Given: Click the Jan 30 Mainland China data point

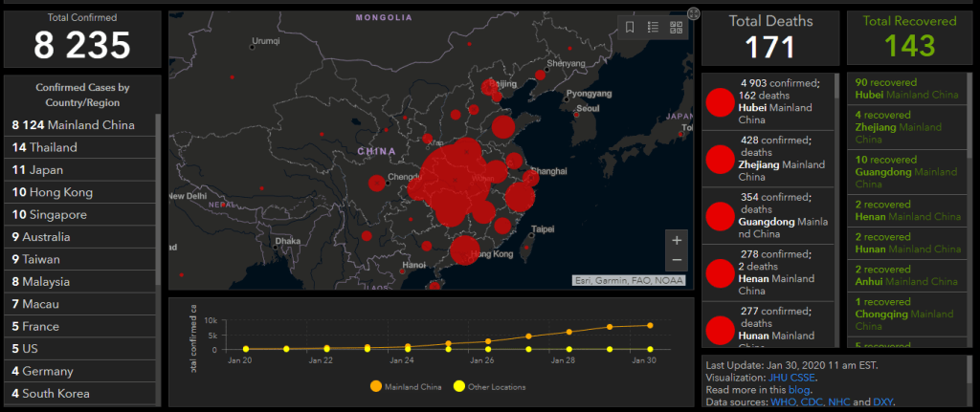Looking at the screenshot, I should [x=650, y=325].
